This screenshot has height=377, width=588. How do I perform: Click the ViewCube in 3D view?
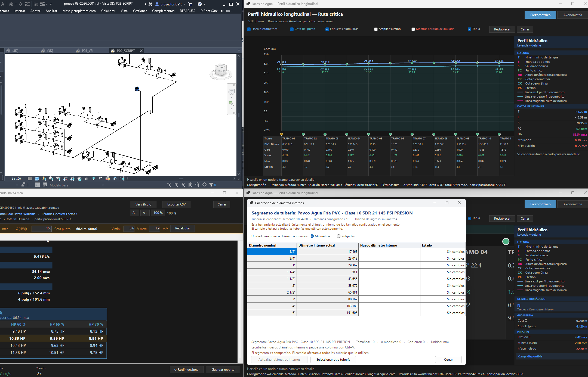(x=221, y=70)
